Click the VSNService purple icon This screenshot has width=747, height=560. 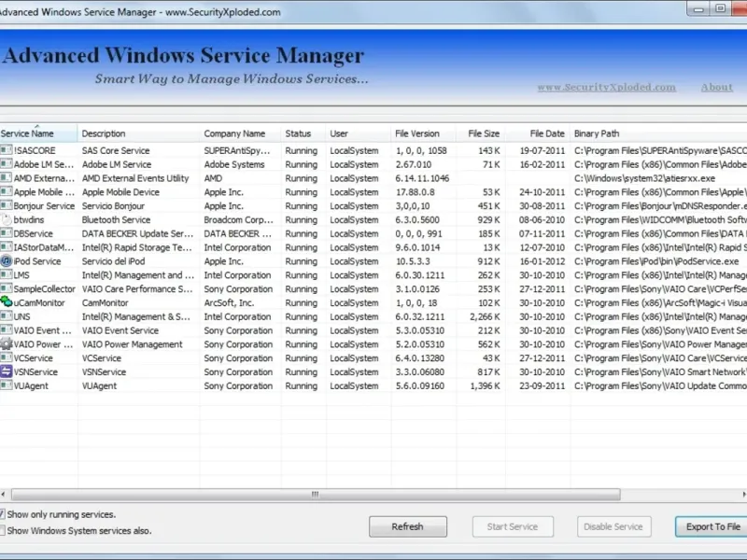[7, 371]
